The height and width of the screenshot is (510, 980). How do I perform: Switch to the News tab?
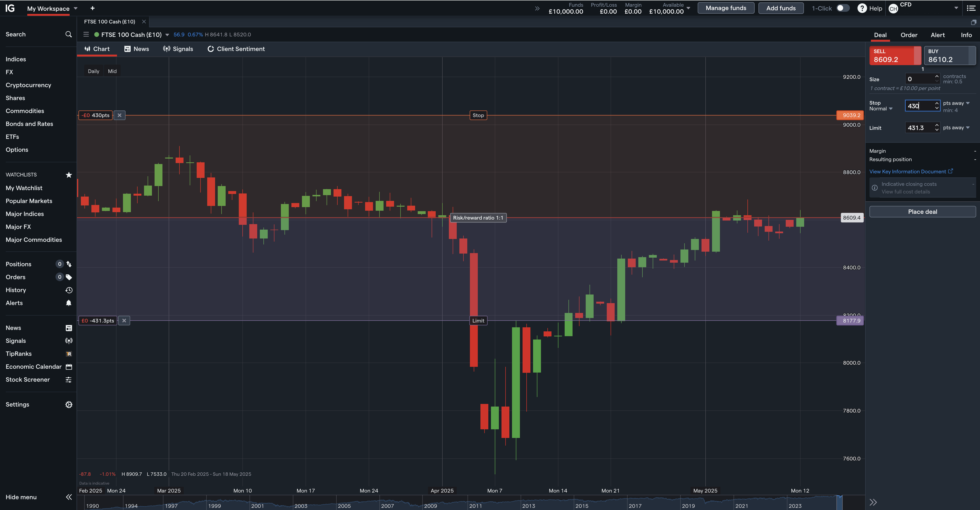(x=137, y=49)
